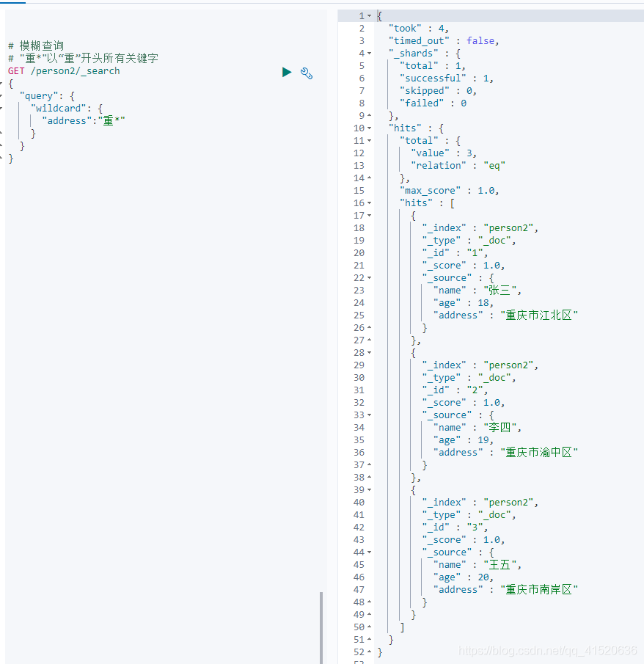
Task: Click the "age" : 18 line
Action: click(x=464, y=303)
